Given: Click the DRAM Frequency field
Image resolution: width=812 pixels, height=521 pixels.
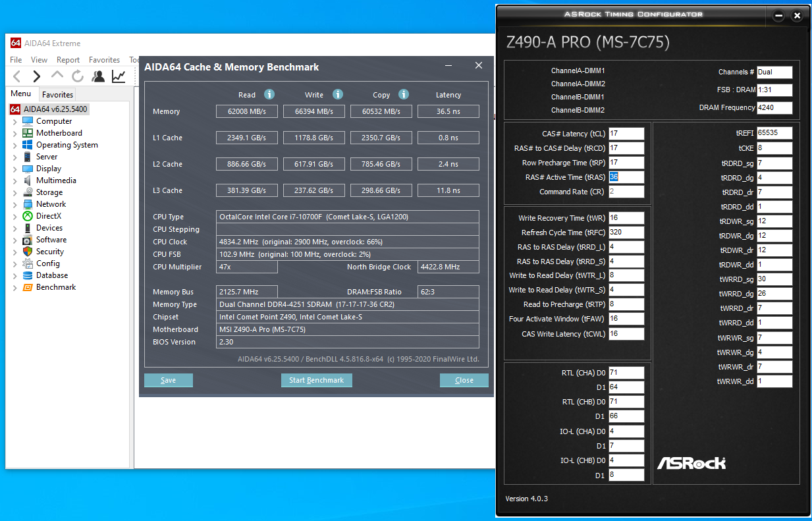Looking at the screenshot, I should tap(774, 107).
